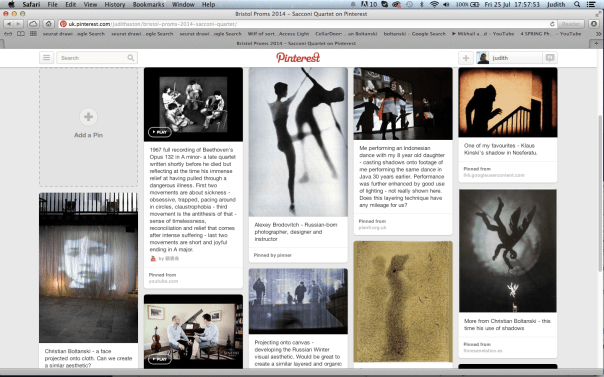Play the violin and piano interview video
The image size is (604, 377).
[159, 359]
